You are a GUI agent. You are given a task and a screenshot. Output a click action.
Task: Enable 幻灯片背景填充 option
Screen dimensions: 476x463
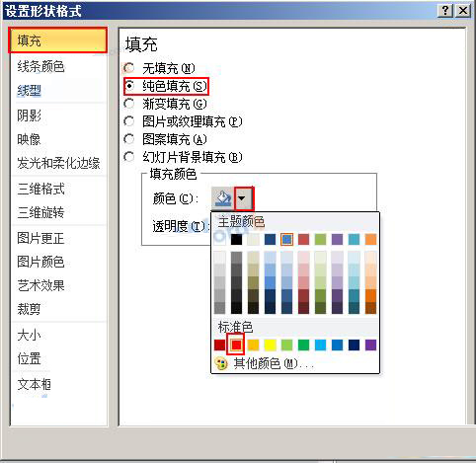[129, 157]
